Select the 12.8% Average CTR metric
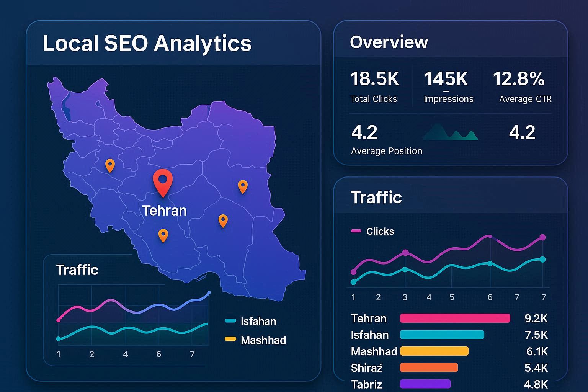588x392 pixels. pyautogui.click(x=519, y=79)
